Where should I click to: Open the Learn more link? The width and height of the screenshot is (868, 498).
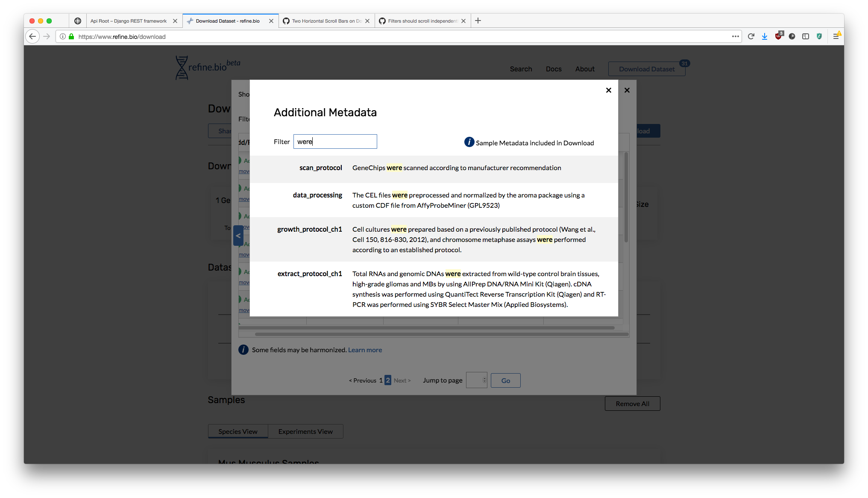(365, 350)
